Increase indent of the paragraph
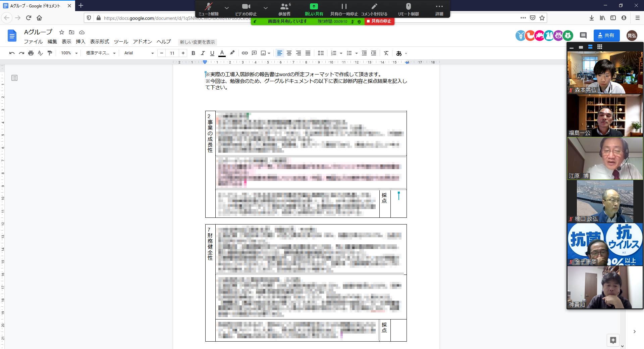 tap(374, 53)
